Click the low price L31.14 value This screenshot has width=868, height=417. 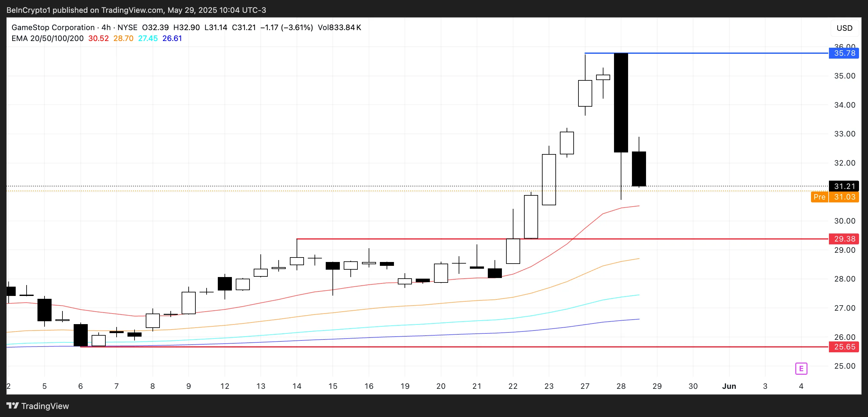click(216, 28)
